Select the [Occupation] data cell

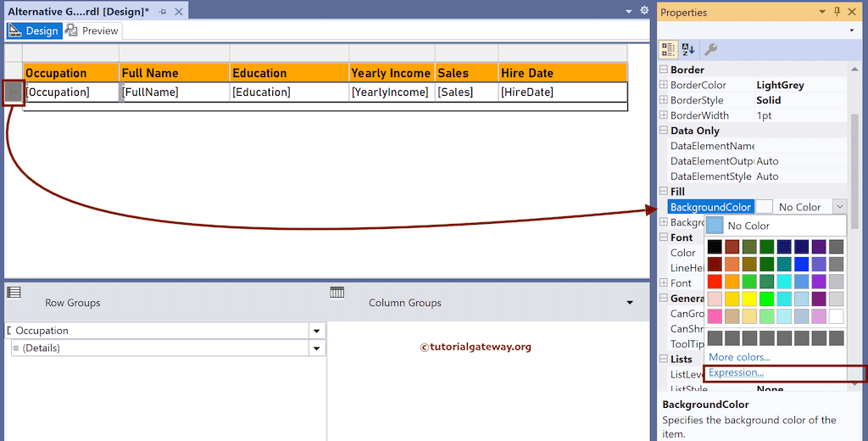[x=71, y=92]
